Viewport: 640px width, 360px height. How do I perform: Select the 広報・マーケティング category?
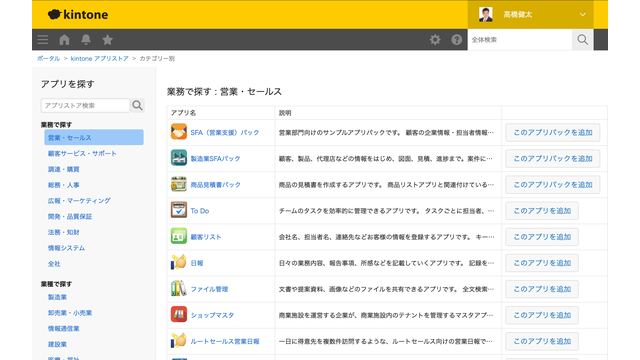pos(79,201)
